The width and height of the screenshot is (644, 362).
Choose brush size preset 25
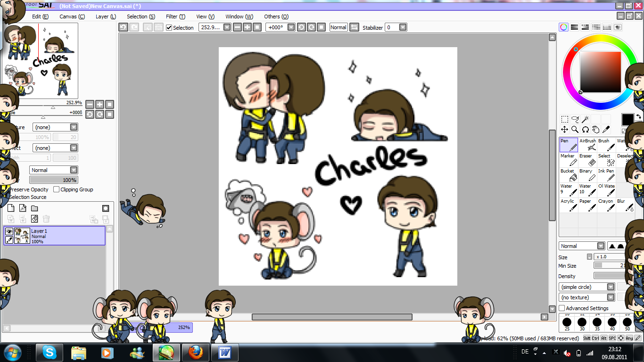click(x=567, y=323)
